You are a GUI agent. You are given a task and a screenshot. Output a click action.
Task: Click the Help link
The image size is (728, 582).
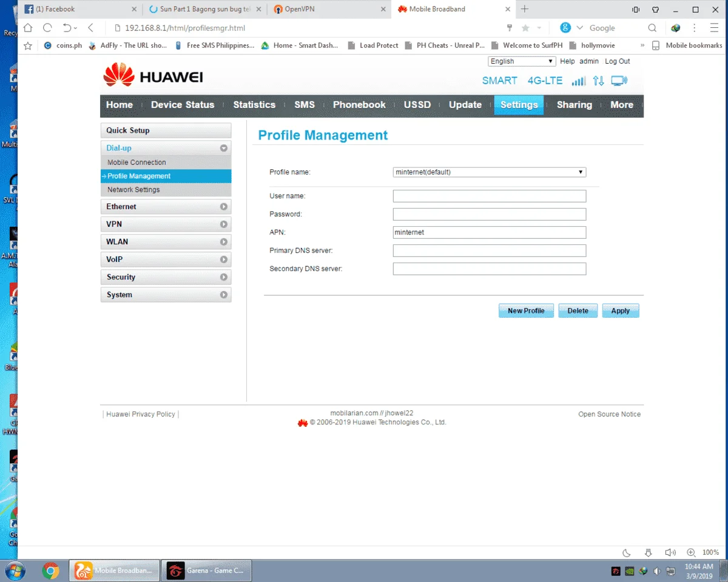pos(567,61)
